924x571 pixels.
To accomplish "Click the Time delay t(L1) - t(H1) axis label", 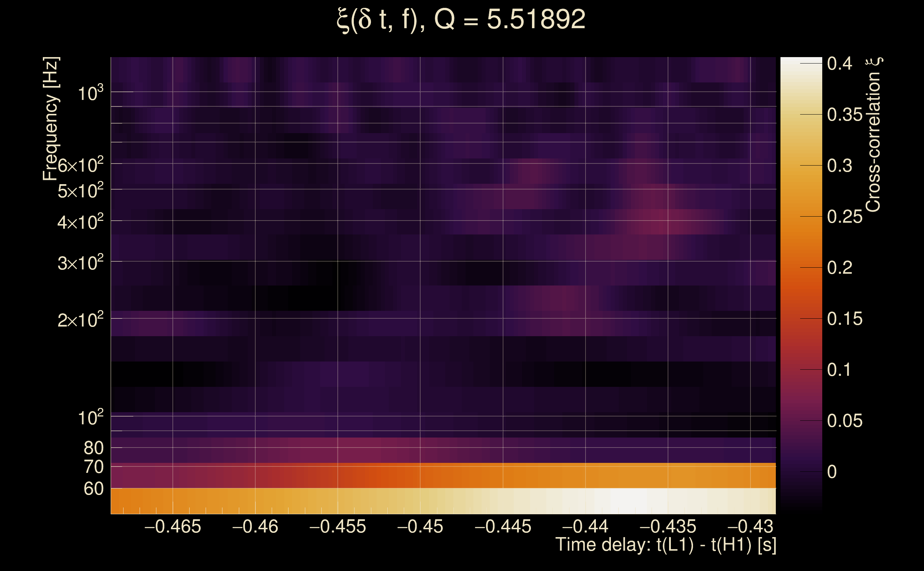I will [666, 545].
